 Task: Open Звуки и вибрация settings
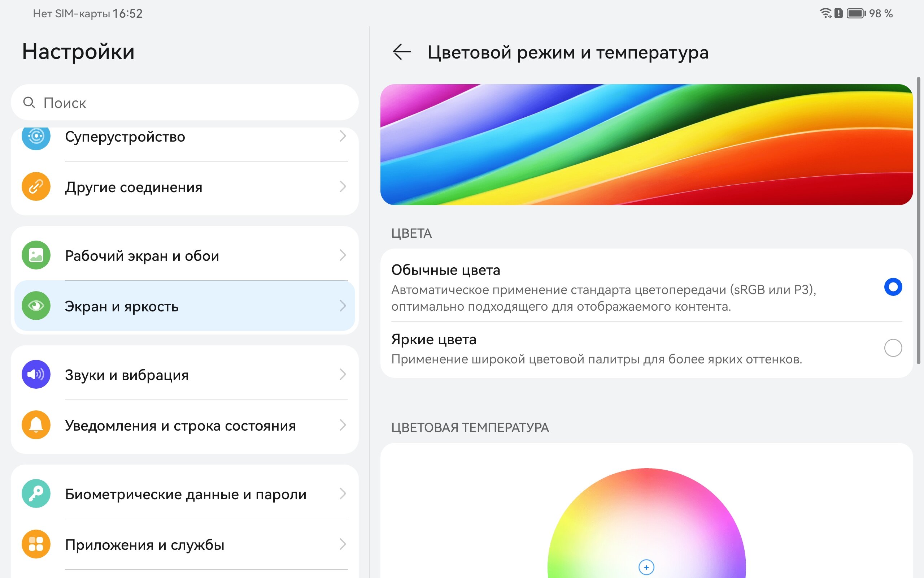(185, 374)
